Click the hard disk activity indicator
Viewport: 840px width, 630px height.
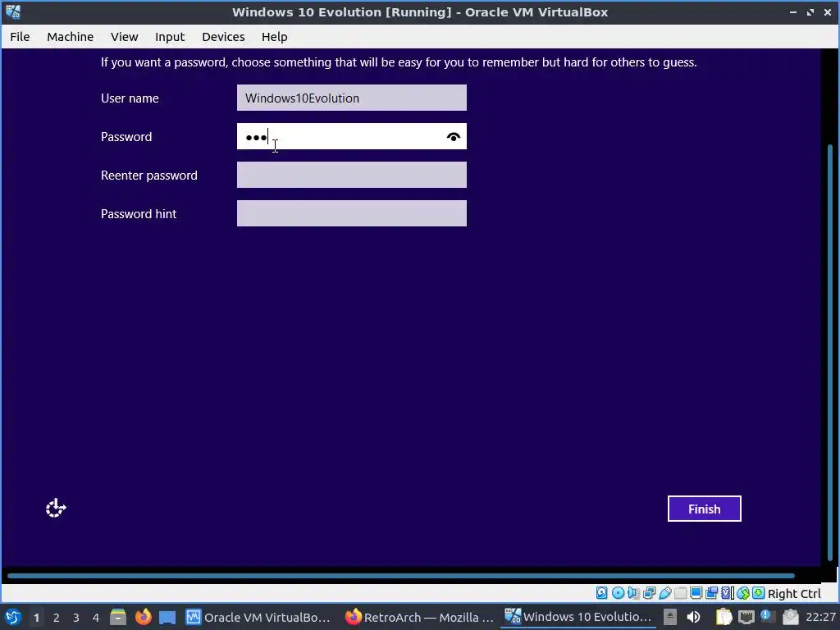[601, 593]
